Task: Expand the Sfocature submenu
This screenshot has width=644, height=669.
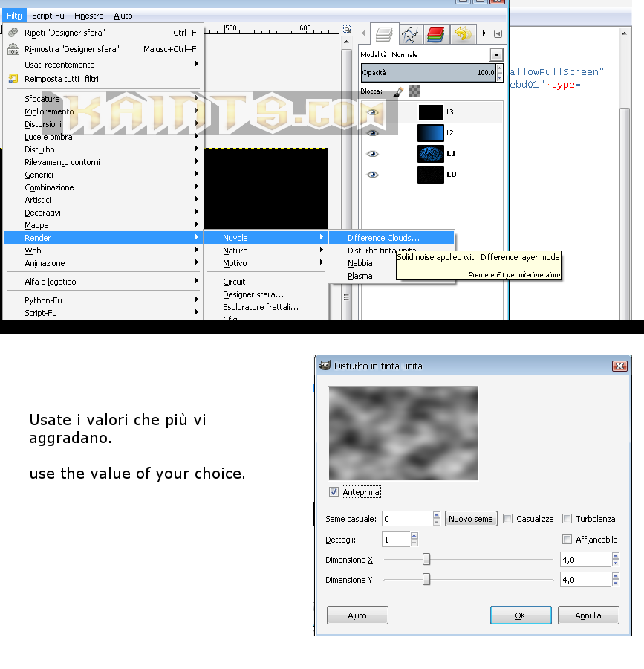Action: point(103,99)
